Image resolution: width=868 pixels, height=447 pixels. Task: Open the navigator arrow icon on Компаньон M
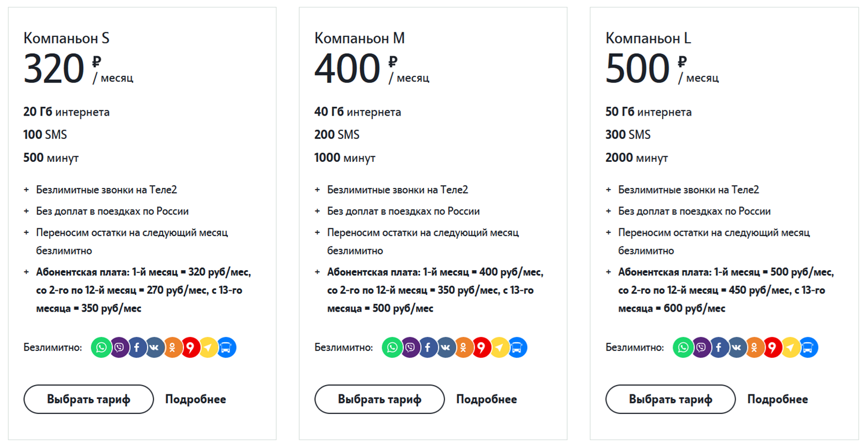click(x=499, y=348)
